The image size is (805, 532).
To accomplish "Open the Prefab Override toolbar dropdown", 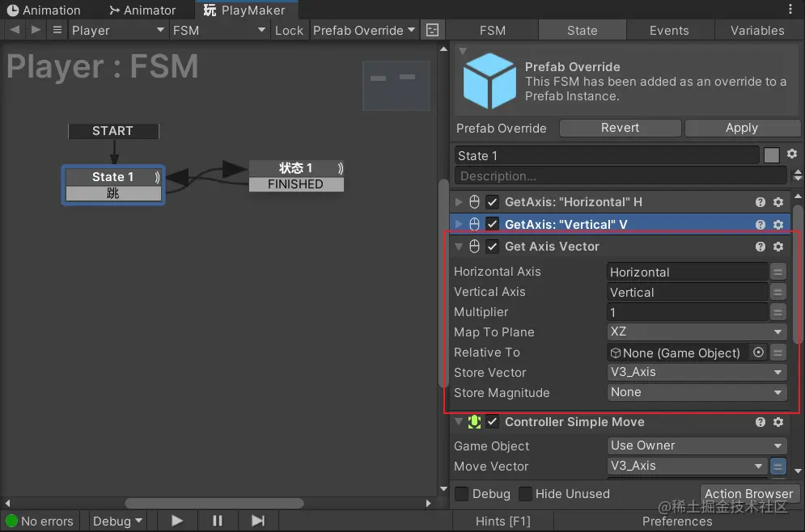I will pyautogui.click(x=364, y=30).
